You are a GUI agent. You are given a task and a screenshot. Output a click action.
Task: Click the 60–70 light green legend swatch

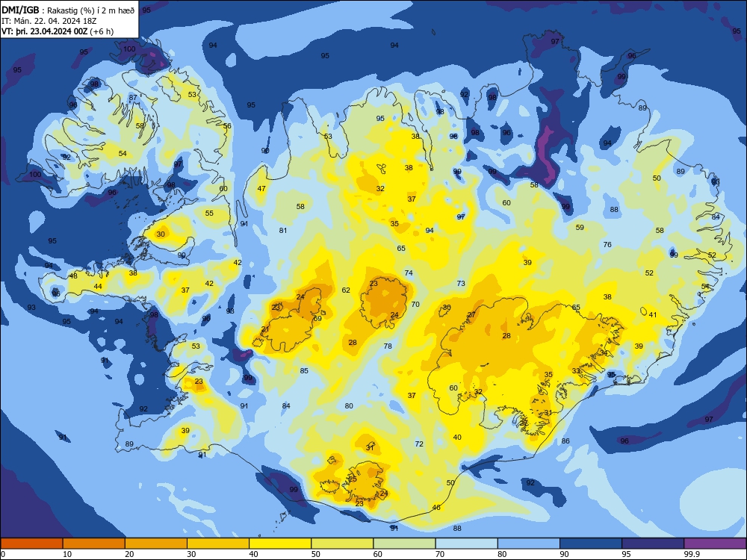[404, 544]
